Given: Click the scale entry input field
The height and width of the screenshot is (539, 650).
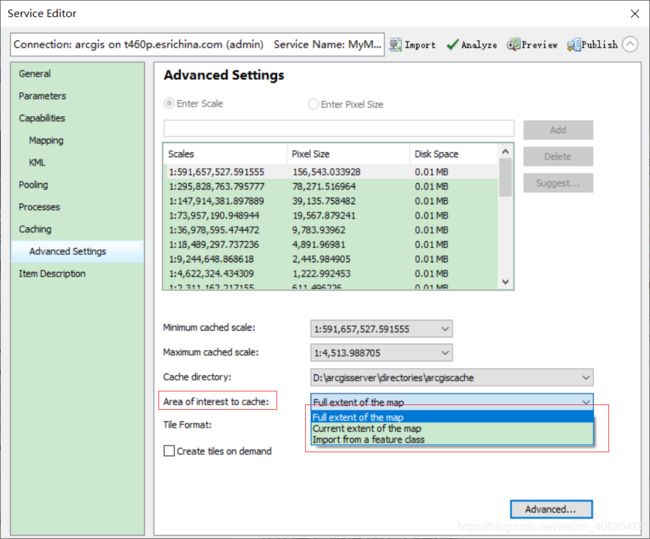Looking at the screenshot, I should tap(339, 129).
